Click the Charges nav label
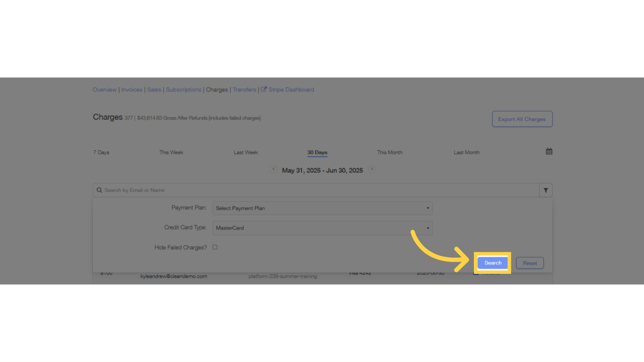Screen dimensions: 644x362 tap(217, 90)
